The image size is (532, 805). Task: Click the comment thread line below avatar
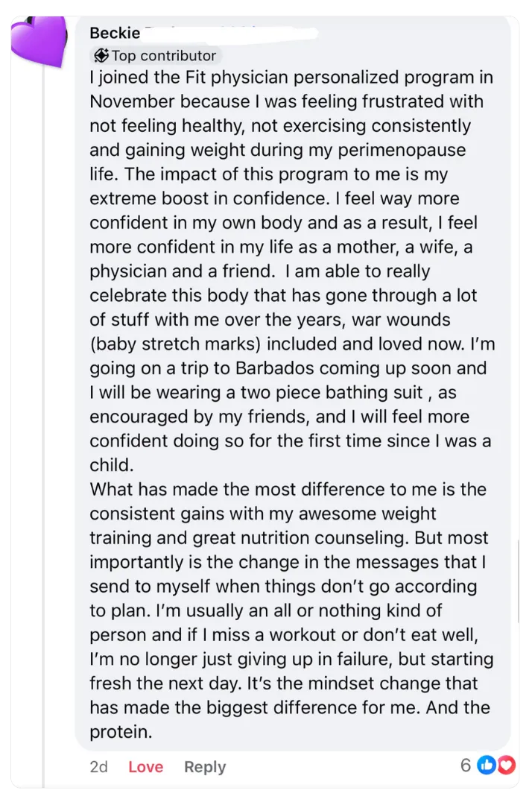44,426
